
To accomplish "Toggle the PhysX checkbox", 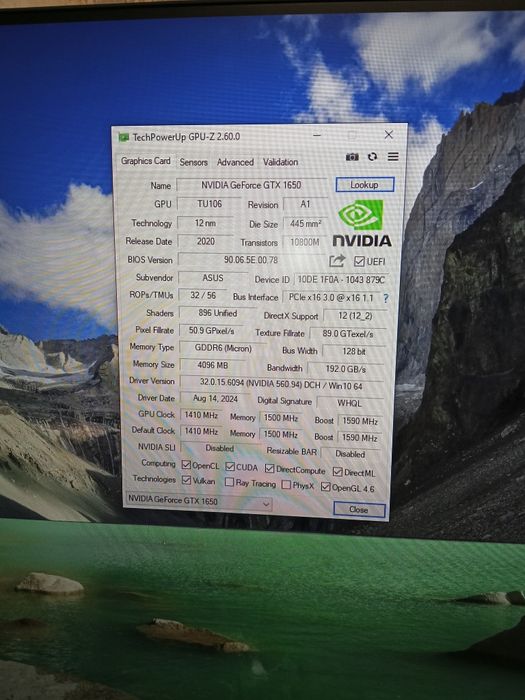I will [286, 485].
